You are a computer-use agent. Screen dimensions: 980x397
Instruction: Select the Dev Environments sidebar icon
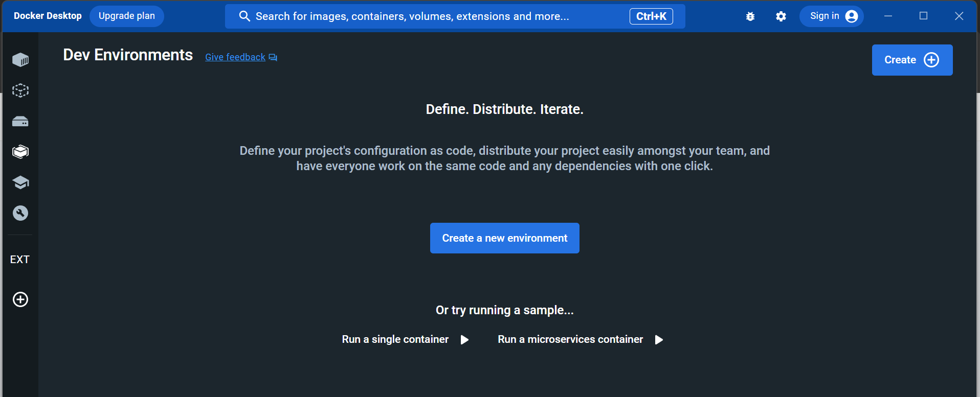click(20, 152)
